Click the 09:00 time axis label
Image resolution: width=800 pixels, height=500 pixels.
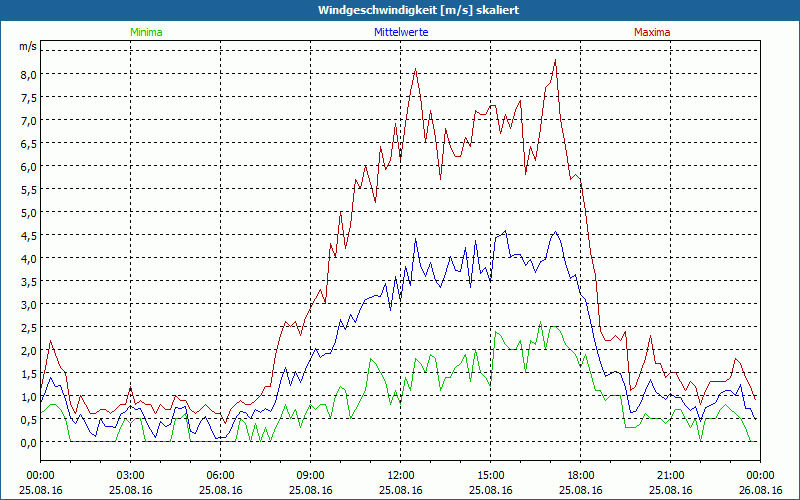coord(311,475)
